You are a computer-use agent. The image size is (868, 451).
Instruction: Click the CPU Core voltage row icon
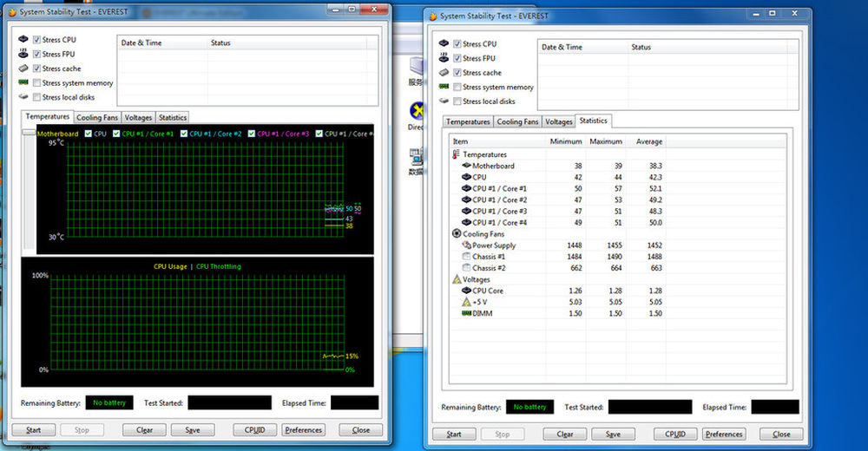(466, 291)
